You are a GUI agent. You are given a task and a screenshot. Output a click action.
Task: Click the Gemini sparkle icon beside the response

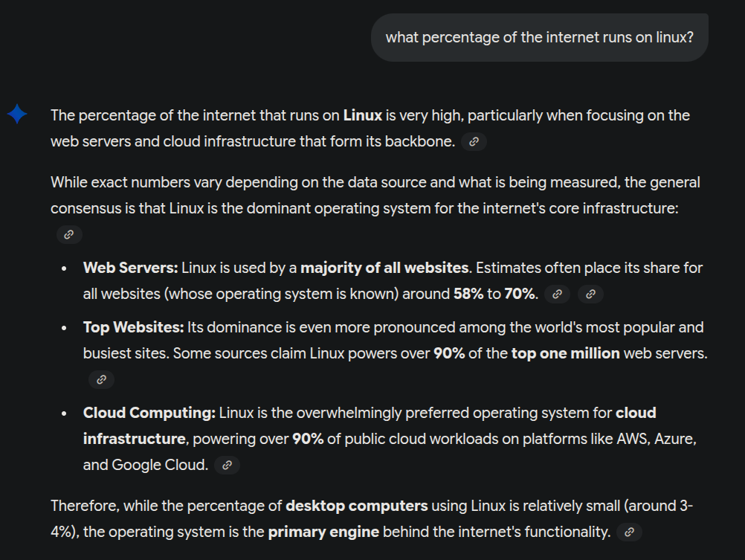click(17, 115)
